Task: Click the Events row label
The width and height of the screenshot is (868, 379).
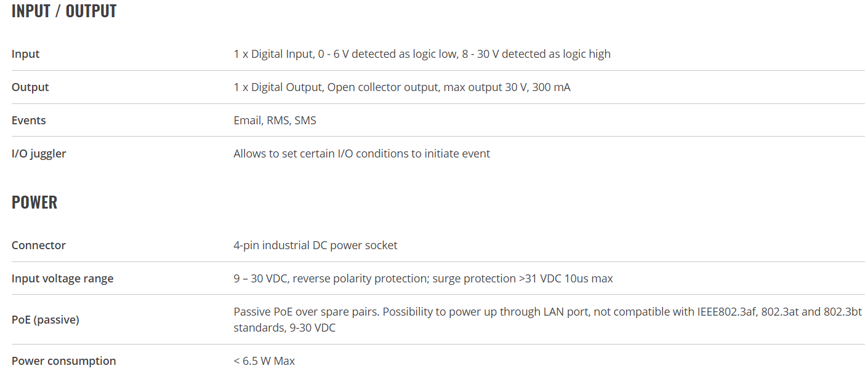Action: 28,121
